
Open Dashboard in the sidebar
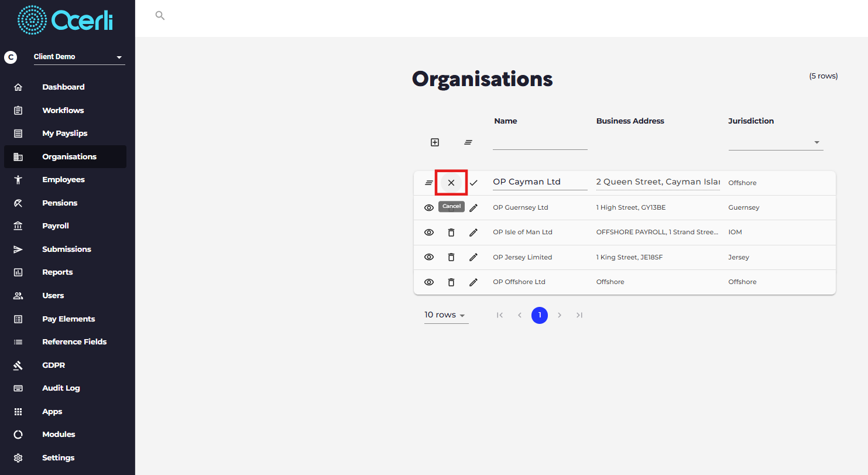tap(65, 87)
